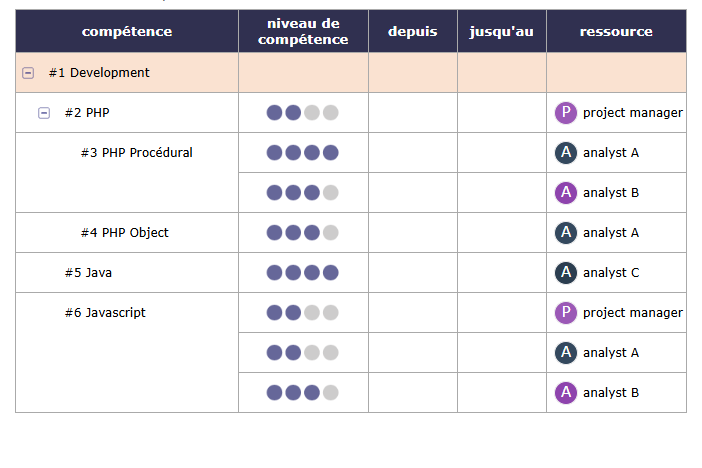The image size is (702, 468).
Task: Collapse the #1 Development group
Action: pyautogui.click(x=28, y=73)
